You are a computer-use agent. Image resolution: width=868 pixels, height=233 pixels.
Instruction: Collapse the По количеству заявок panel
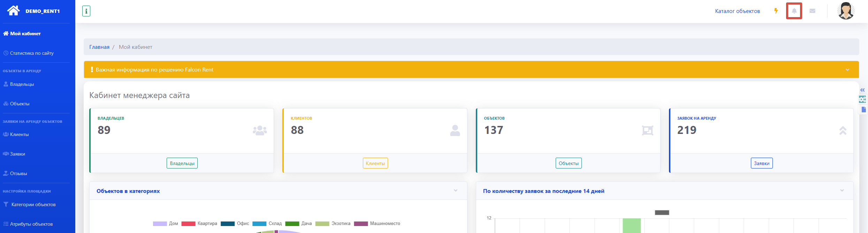coord(842,190)
